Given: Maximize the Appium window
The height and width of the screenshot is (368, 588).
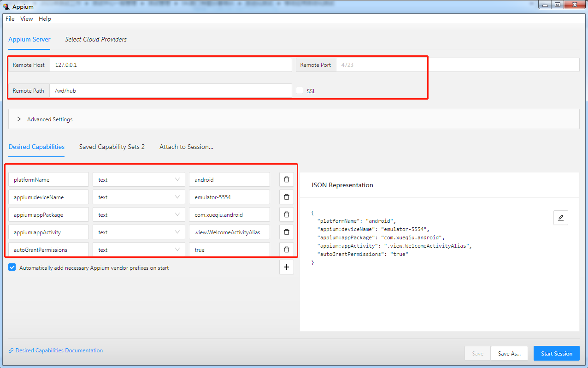Looking at the screenshot, I should click(559, 5).
